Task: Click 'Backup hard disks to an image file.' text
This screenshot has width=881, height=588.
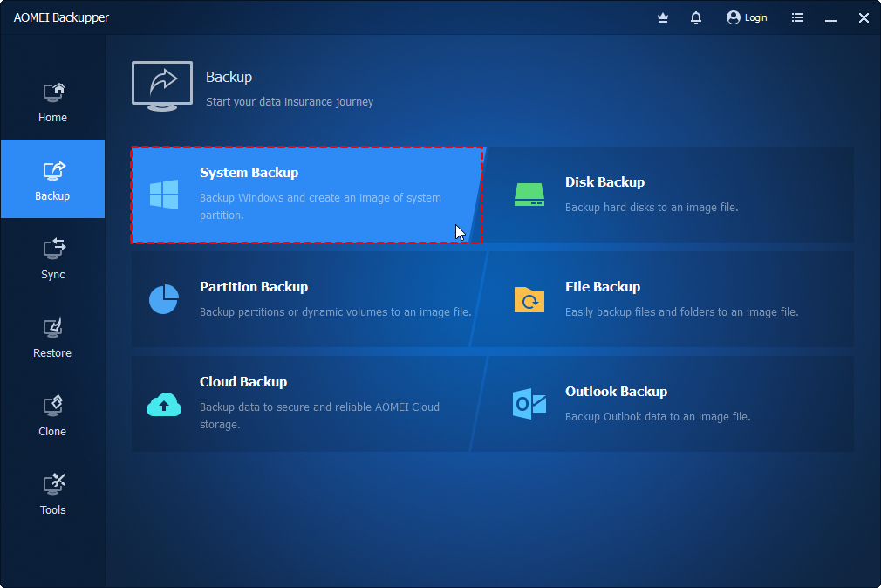Action: pos(652,208)
